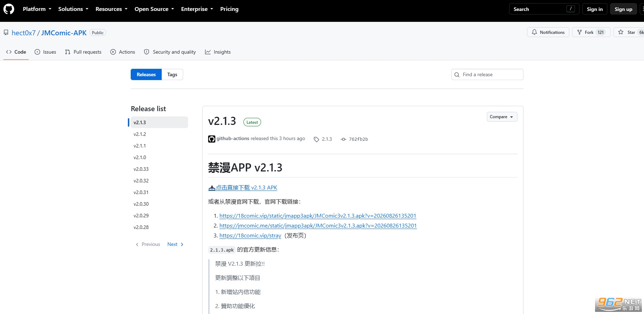Open the Actions tab
Viewport: 644px width, 314px height.
(x=123, y=52)
